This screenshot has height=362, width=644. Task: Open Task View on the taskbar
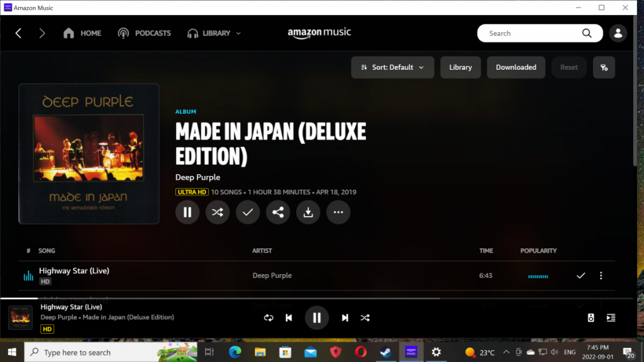(209, 352)
